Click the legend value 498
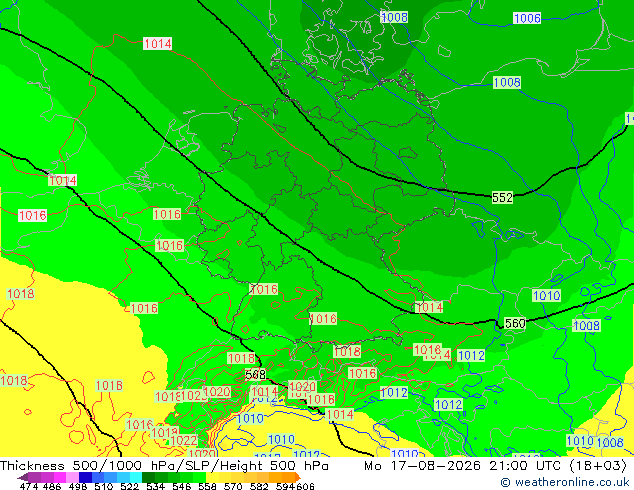Screen dimensions: 634x490 (78, 486)
